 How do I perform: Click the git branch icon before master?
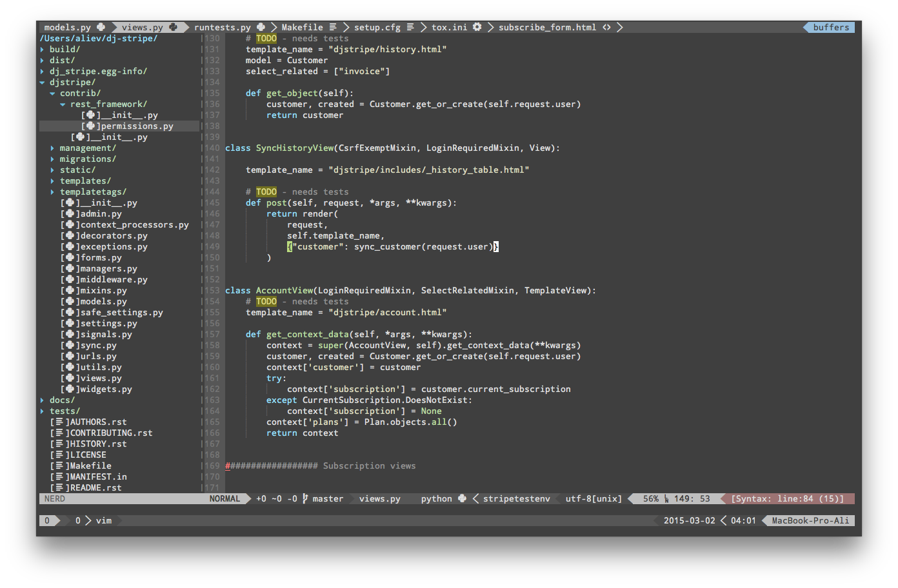point(305,498)
